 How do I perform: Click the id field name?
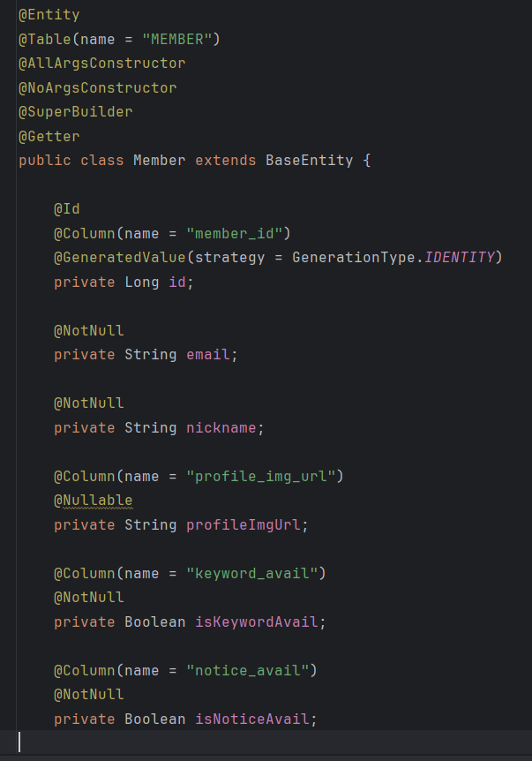pos(177,282)
